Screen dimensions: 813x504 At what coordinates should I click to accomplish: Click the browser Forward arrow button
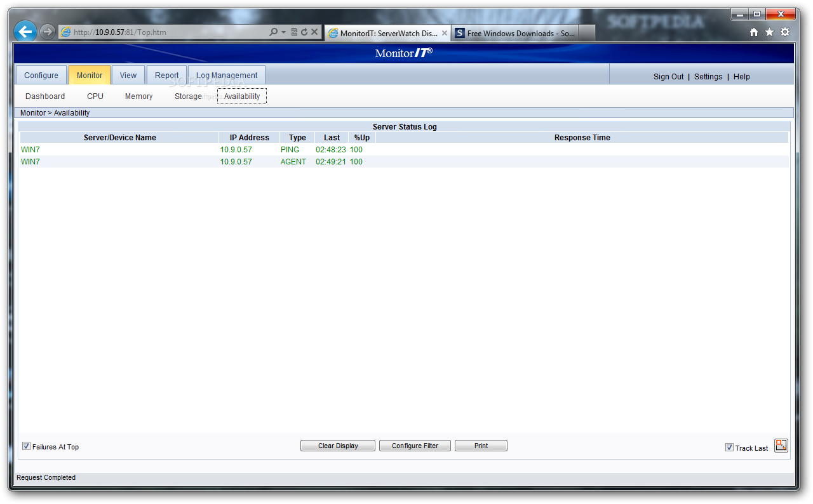48,32
